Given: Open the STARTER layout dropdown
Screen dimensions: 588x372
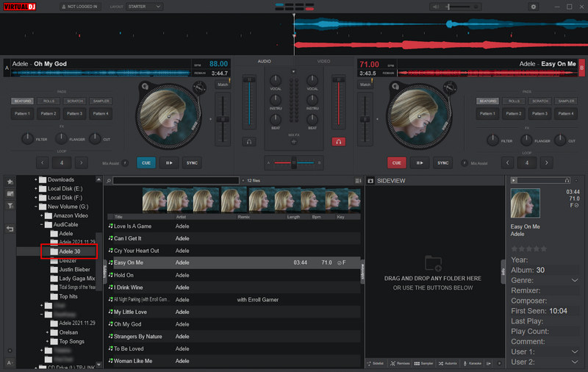Looking at the screenshot, I should point(144,7).
